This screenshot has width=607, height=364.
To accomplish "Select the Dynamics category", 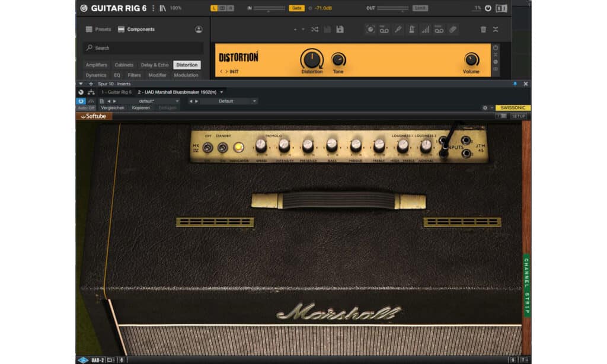I will click(x=96, y=75).
